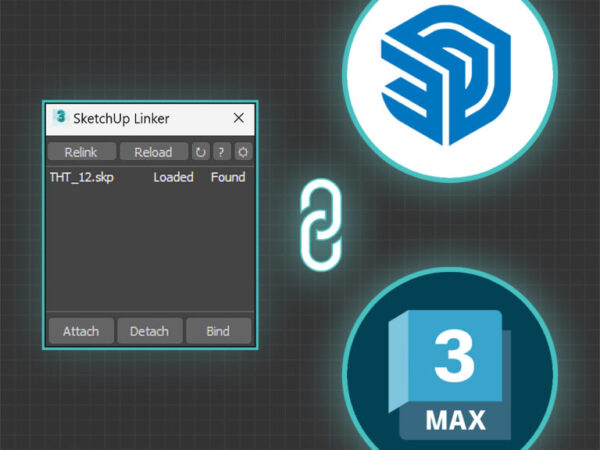Click the Loaded status text
Viewport: 600px width, 450px height.
tap(173, 178)
